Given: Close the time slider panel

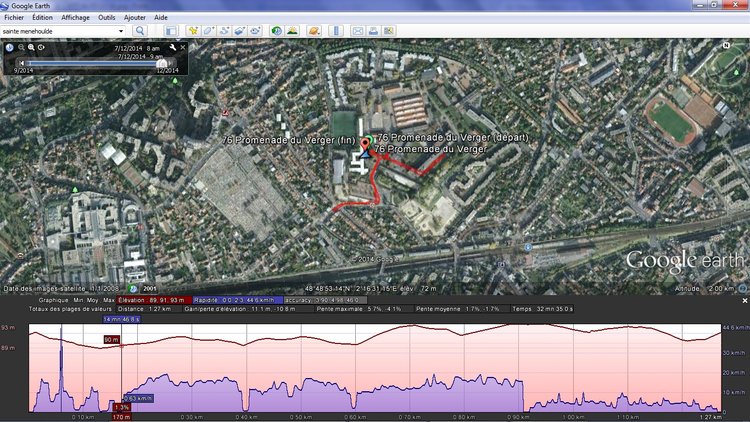Looking at the screenshot, I should [183, 48].
